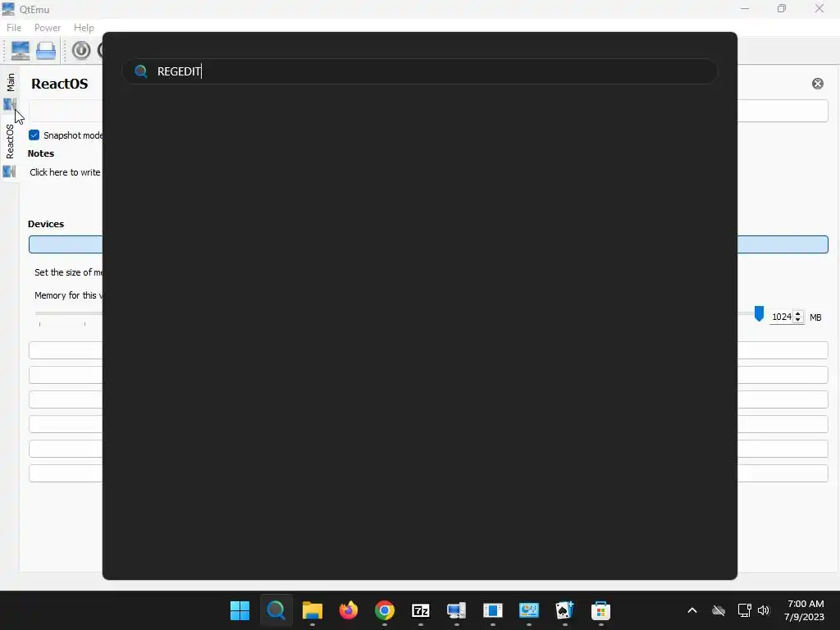Viewport: 840px width, 630px height.
Task: Click the volume speaker icon in tray
Action: (x=764, y=610)
